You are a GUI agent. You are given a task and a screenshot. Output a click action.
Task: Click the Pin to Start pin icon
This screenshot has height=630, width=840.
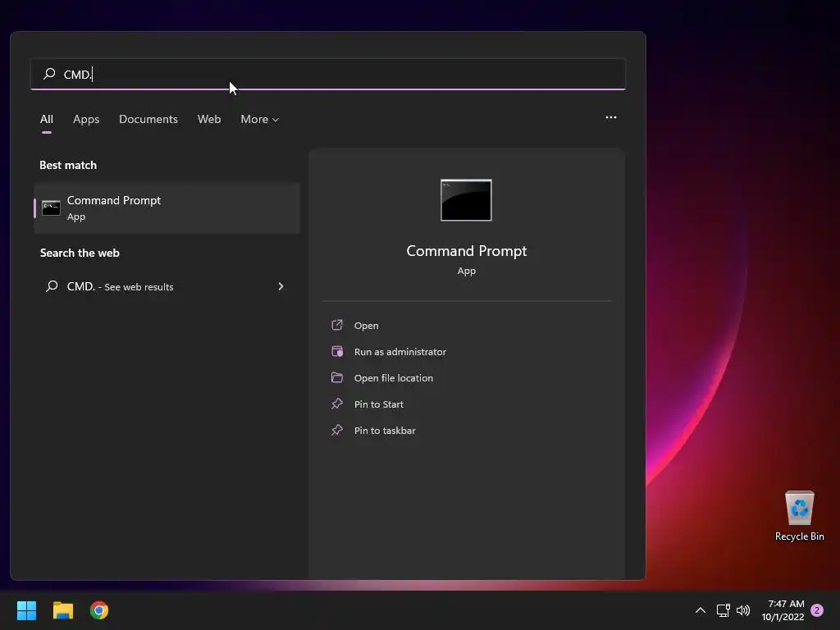click(337, 404)
